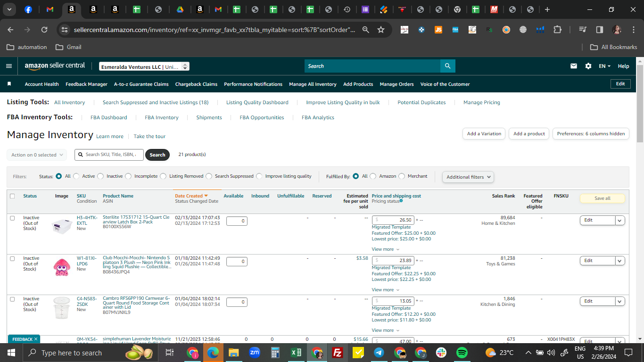
Task: Open Manage All Inventory in the nav bar
Action: [313, 84]
